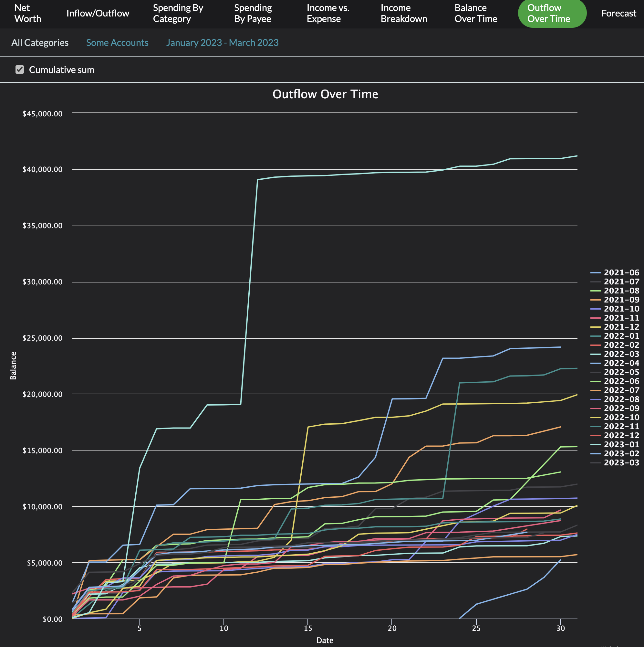The width and height of the screenshot is (644, 647).
Task: Open the Some Accounts filter
Action: tap(117, 43)
